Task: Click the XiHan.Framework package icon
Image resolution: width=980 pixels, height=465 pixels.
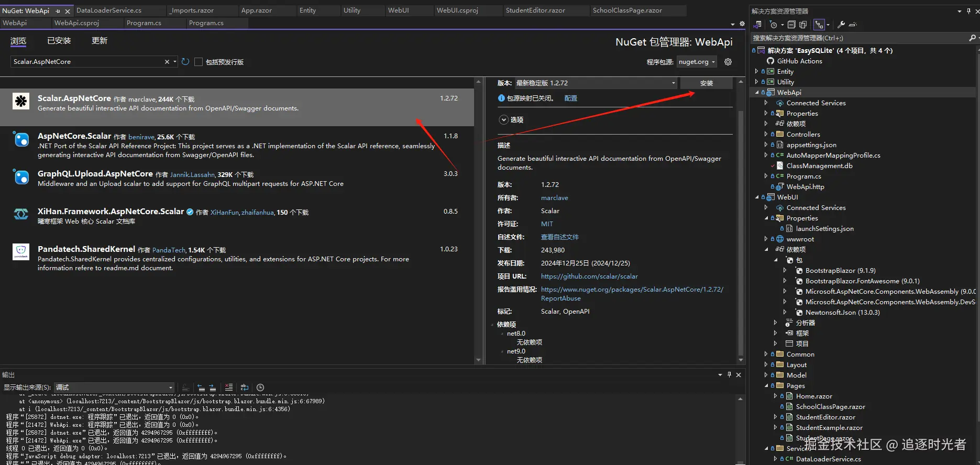Action: pyautogui.click(x=21, y=214)
